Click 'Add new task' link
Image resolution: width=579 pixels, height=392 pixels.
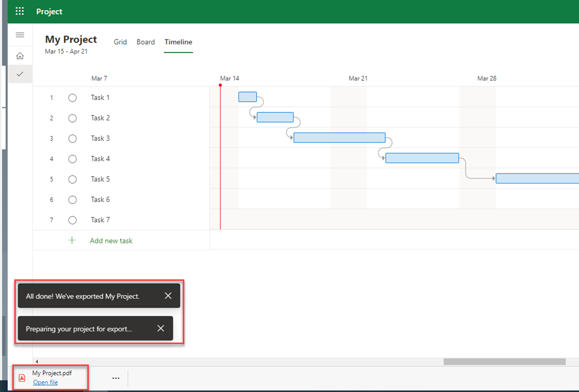point(111,241)
